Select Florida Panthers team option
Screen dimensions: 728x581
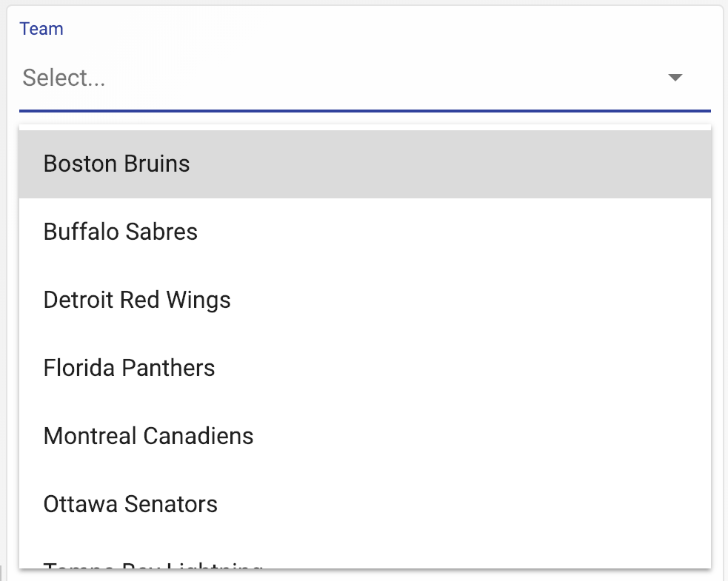pos(130,368)
